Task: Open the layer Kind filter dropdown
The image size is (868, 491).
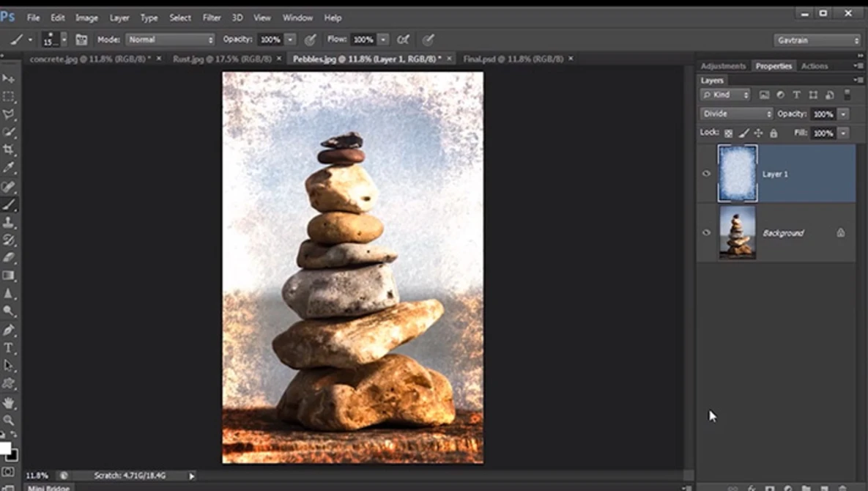Action: (x=725, y=95)
